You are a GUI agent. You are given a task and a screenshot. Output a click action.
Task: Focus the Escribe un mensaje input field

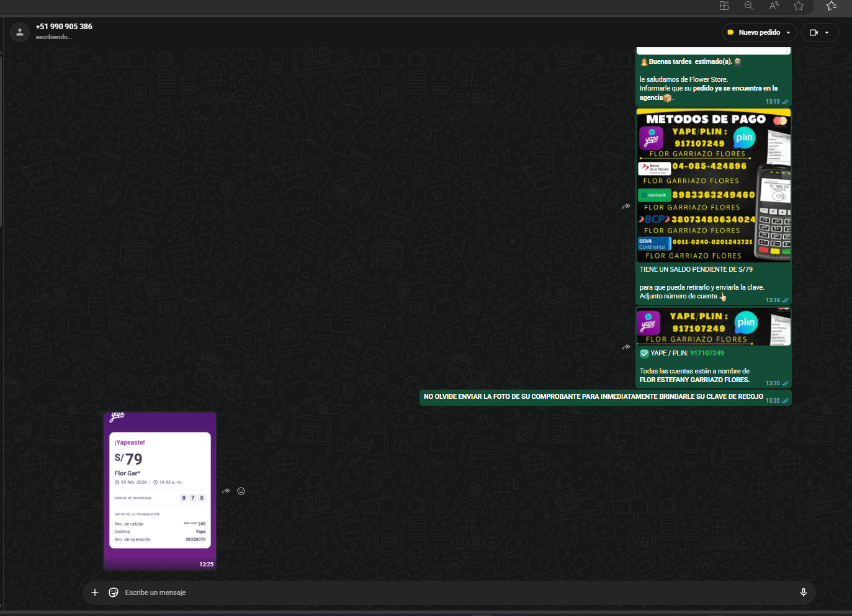434,592
